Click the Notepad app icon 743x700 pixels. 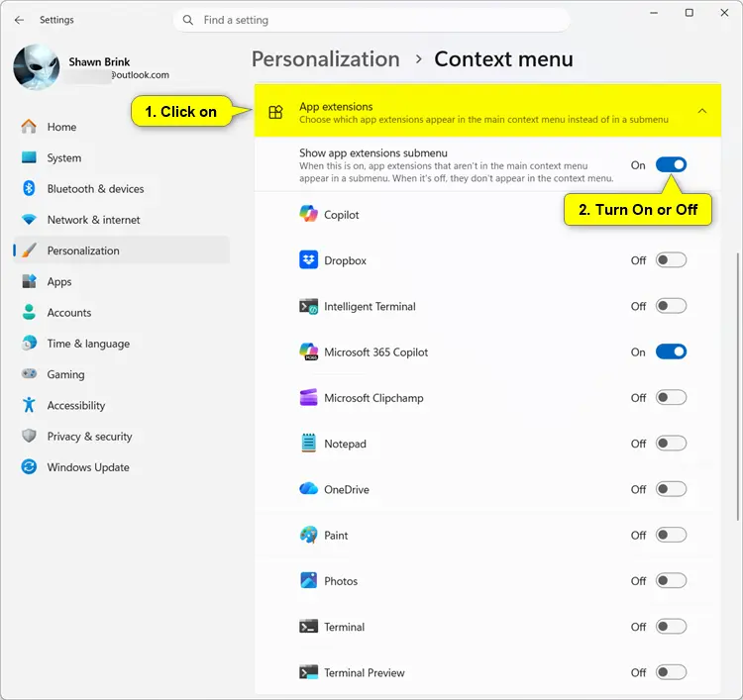tap(308, 444)
